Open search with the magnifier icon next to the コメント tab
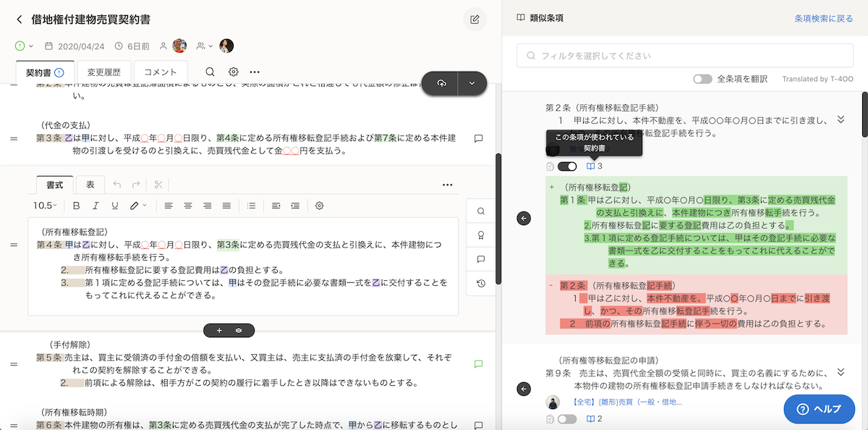 [210, 72]
